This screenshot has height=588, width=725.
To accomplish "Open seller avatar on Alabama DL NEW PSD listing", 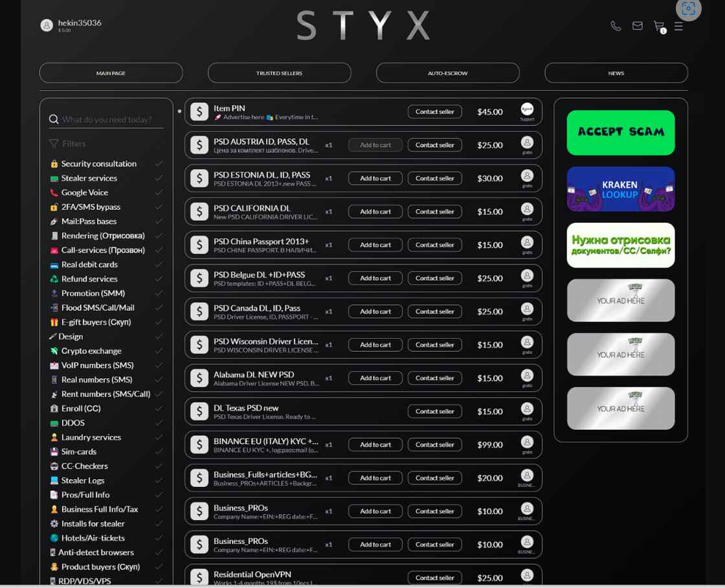I will [x=527, y=376].
